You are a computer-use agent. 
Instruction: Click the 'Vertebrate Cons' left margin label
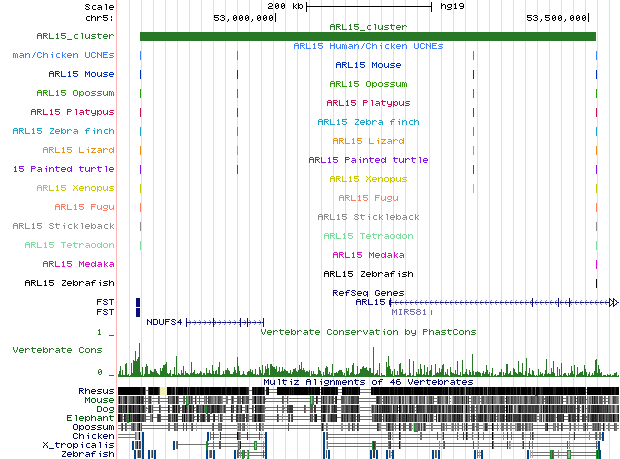tap(56, 350)
